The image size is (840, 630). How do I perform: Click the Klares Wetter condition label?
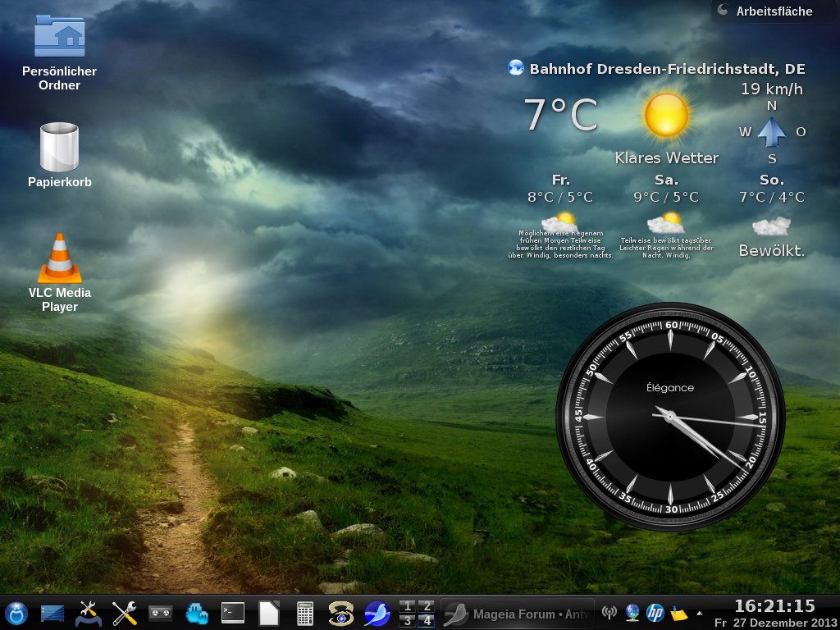(x=666, y=158)
